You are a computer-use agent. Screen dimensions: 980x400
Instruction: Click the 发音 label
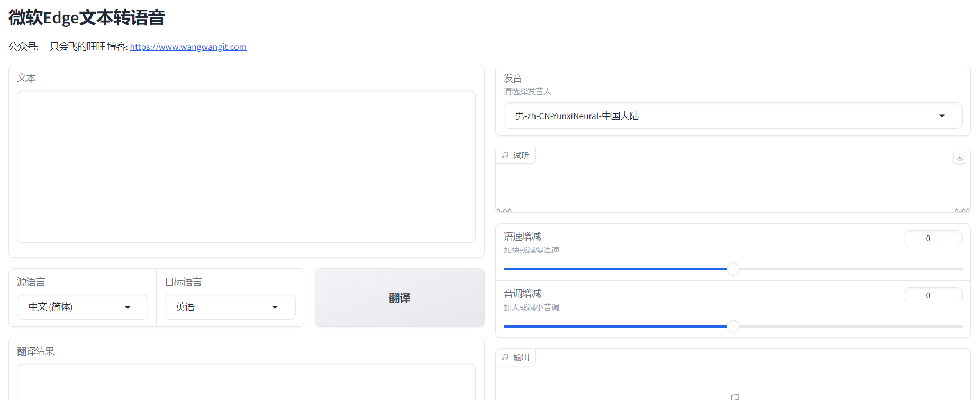(513, 78)
